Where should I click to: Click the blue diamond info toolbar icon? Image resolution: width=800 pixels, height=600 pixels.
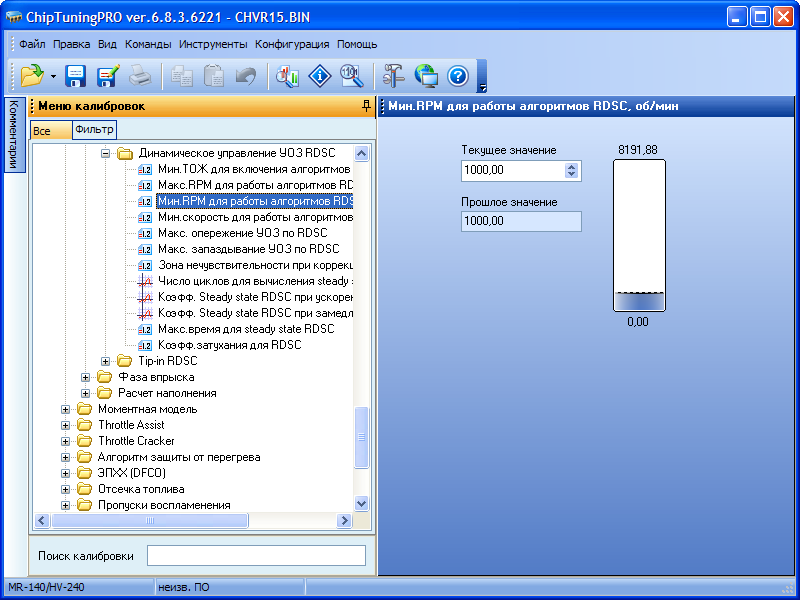[x=319, y=75]
